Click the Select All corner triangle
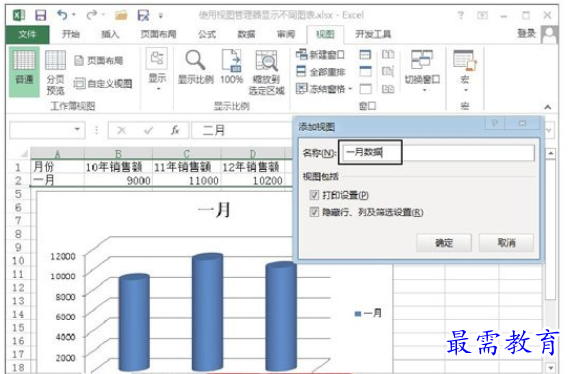This screenshot has width=568, height=374. [x=24, y=154]
